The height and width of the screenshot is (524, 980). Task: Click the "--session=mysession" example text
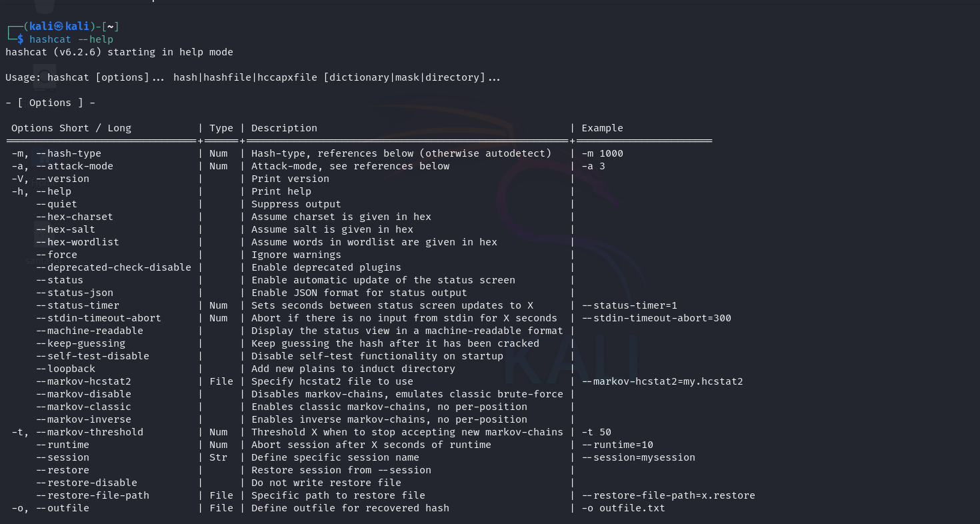click(638, 457)
